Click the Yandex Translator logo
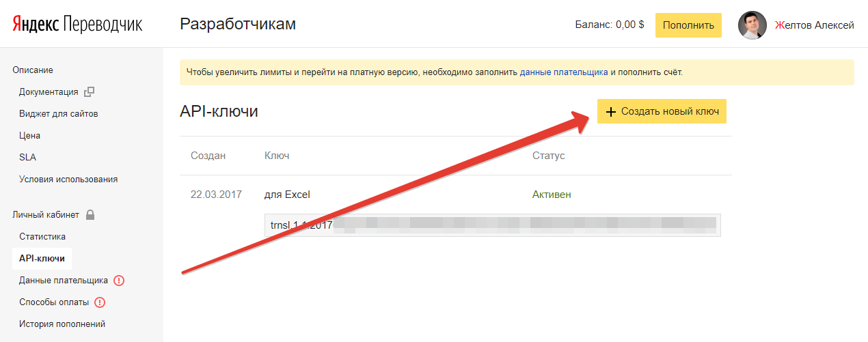 coord(77,25)
